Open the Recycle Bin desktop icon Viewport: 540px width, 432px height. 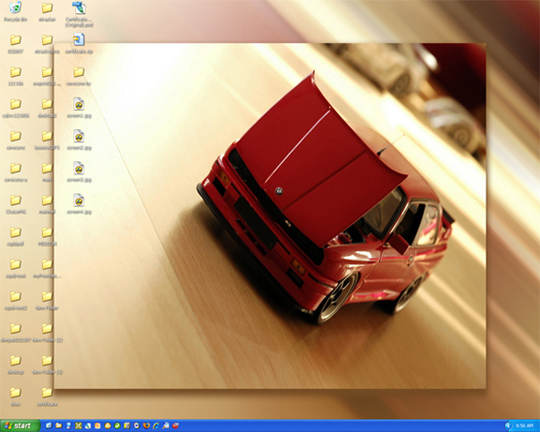click(15, 12)
